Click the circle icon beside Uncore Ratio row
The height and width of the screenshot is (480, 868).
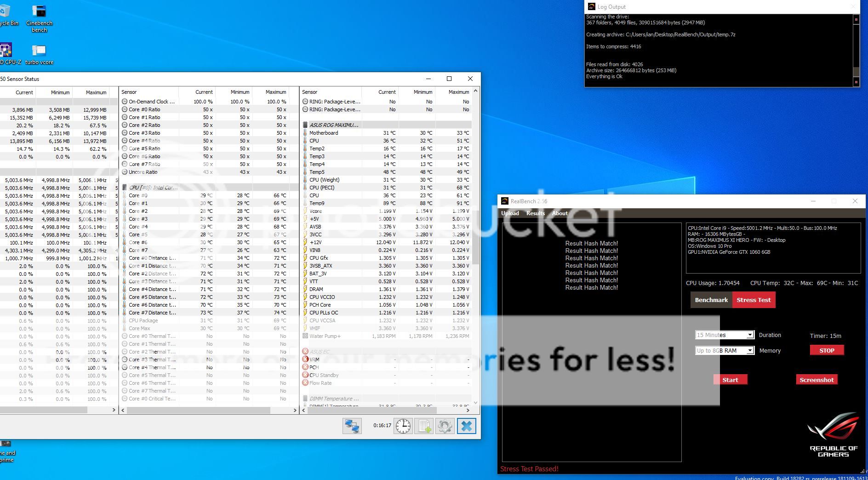[x=125, y=172]
